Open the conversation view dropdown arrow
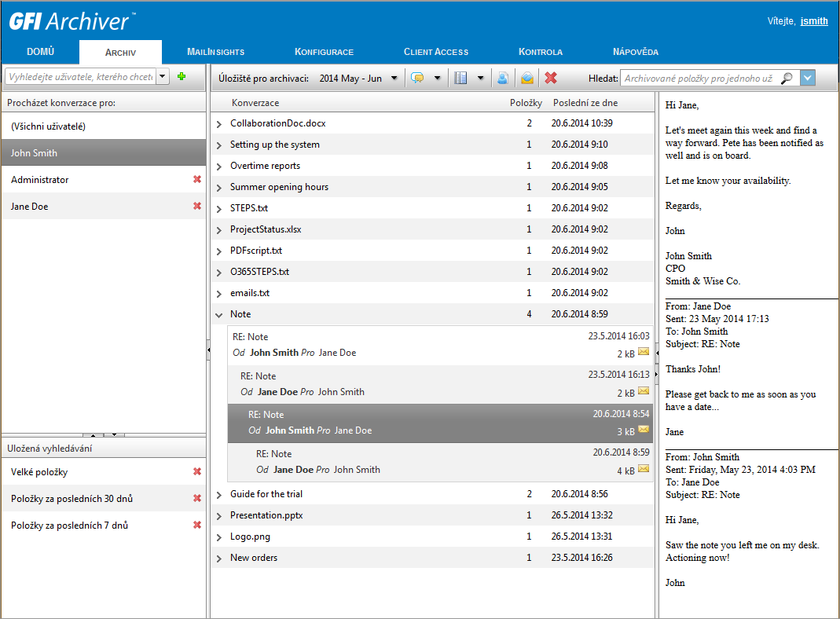Viewport: 840px width, 619px height. 437,79
